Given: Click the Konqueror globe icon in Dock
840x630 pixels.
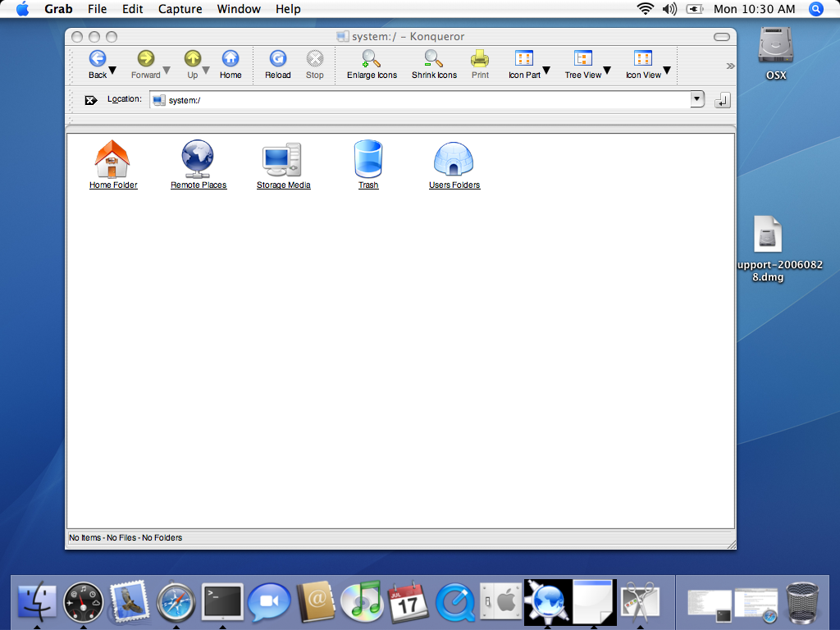Looking at the screenshot, I should tap(547, 602).
